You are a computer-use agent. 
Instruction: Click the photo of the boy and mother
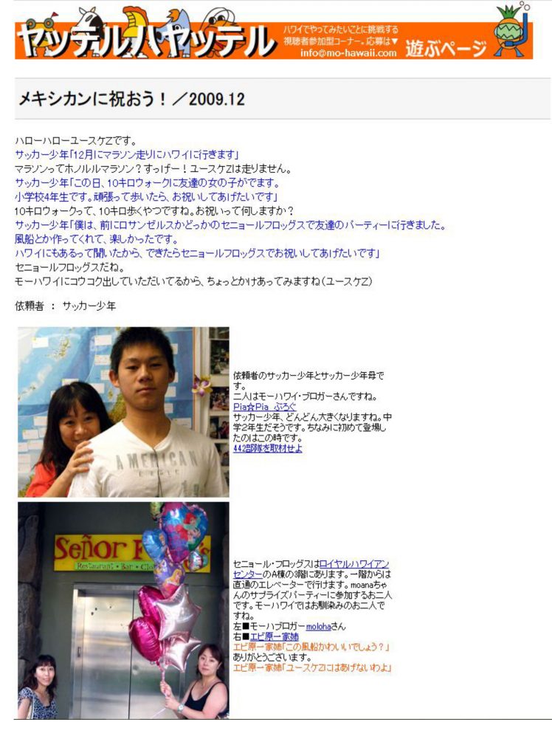123,412
